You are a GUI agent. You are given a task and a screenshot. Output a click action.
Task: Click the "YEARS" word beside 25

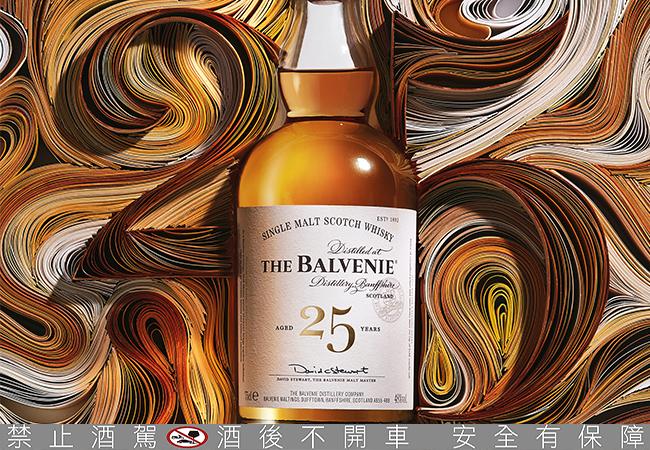(x=371, y=329)
